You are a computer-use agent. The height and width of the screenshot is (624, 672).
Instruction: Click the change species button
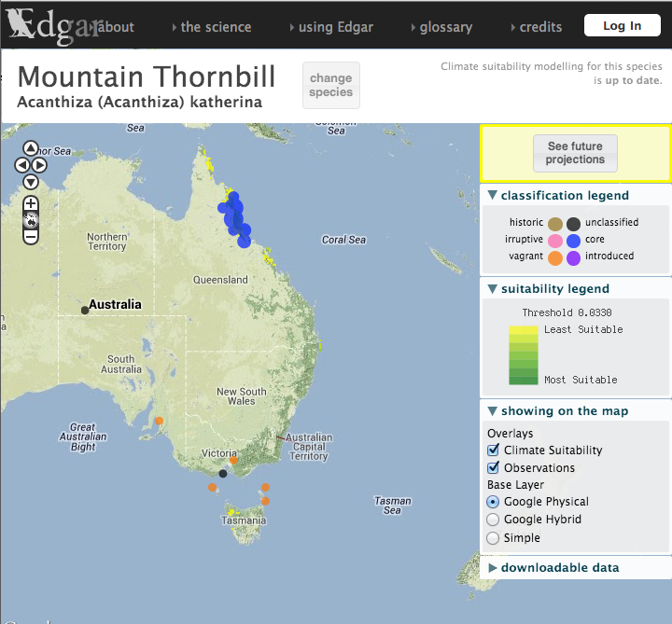click(330, 85)
